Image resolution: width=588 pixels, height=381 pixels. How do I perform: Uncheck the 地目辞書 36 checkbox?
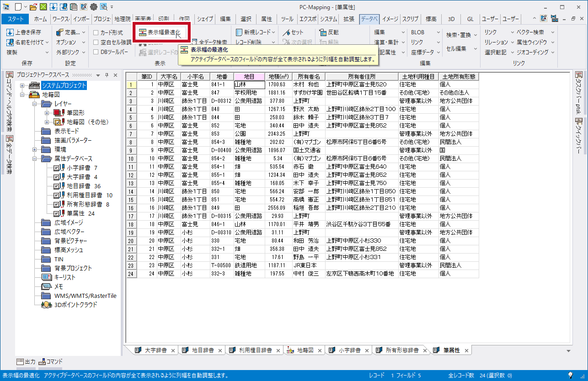pyautogui.click(x=56, y=186)
